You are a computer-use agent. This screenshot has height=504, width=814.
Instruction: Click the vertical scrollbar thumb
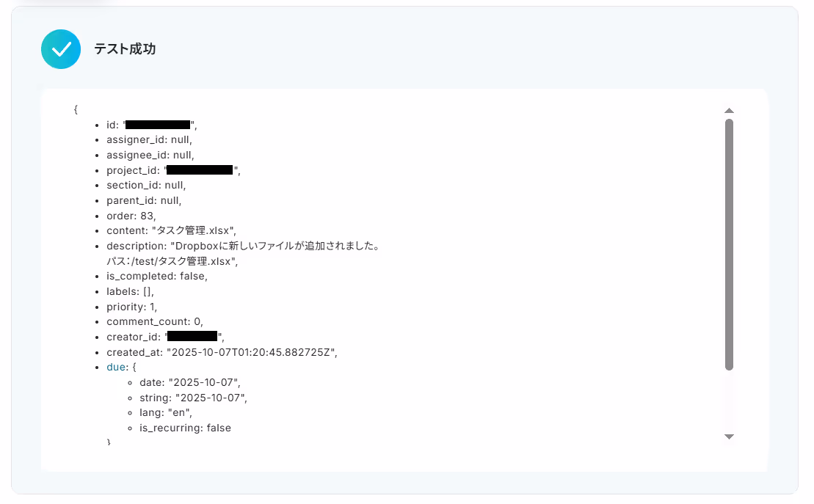[729, 244]
